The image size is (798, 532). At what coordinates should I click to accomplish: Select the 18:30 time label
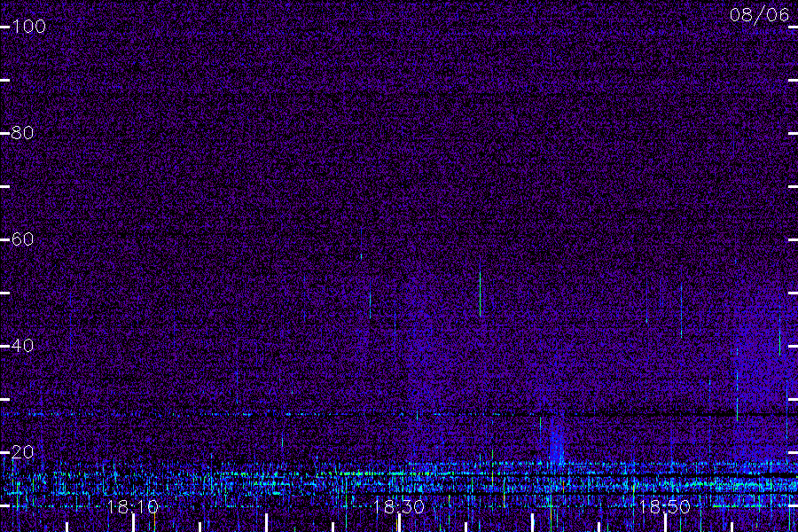tap(398, 506)
